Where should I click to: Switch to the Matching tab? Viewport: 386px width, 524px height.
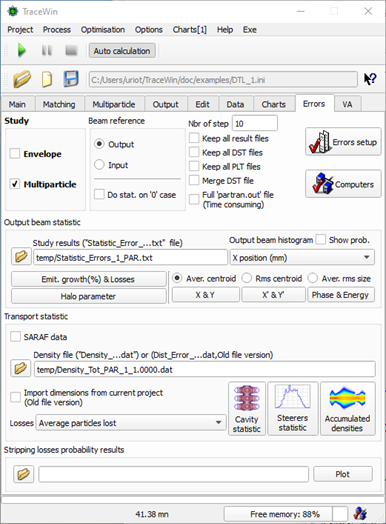click(x=59, y=104)
